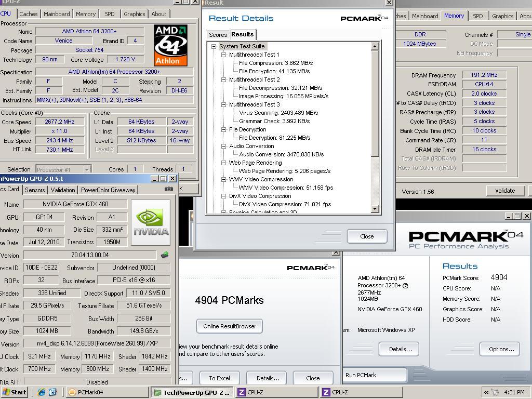This screenshot has width=532, height=399.
Task: Click the second quick launch browser icon
Action: tap(53, 392)
